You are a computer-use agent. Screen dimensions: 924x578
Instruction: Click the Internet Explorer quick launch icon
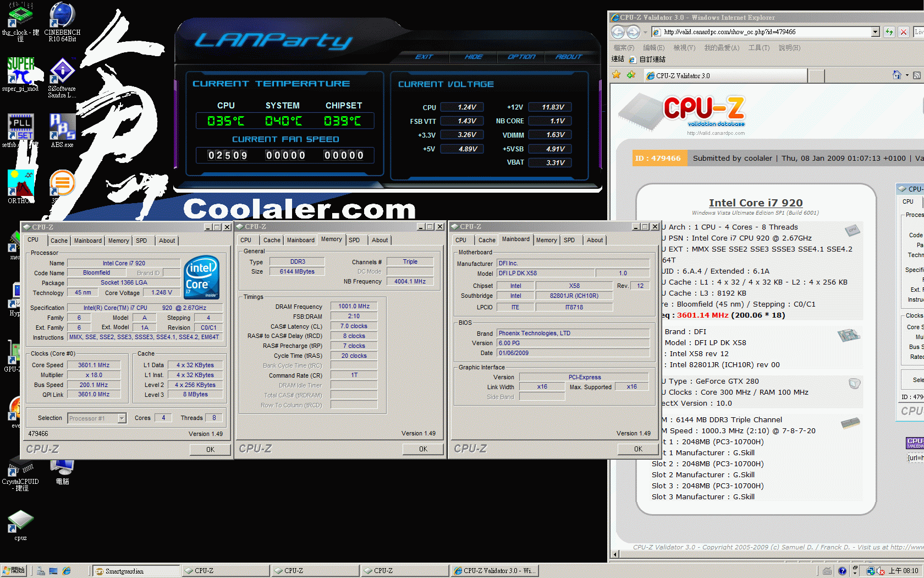(x=67, y=571)
